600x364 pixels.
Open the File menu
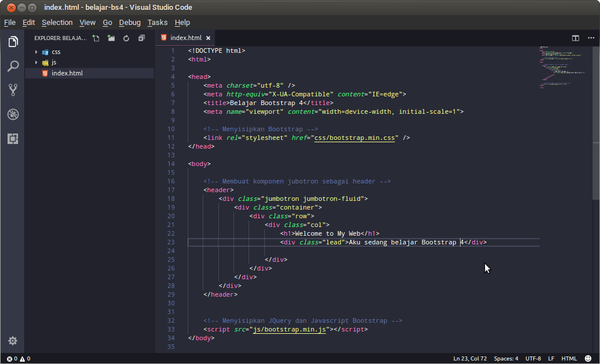(9, 22)
